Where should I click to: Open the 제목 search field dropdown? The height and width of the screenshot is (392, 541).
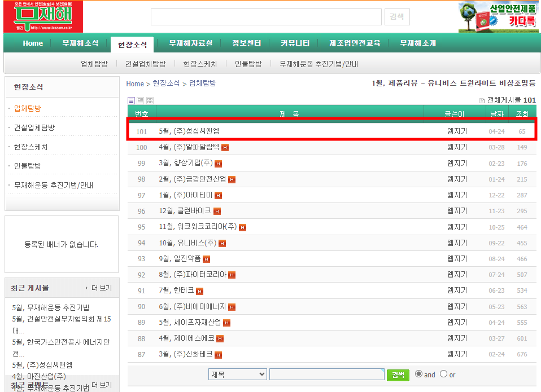click(x=237, y=374)
